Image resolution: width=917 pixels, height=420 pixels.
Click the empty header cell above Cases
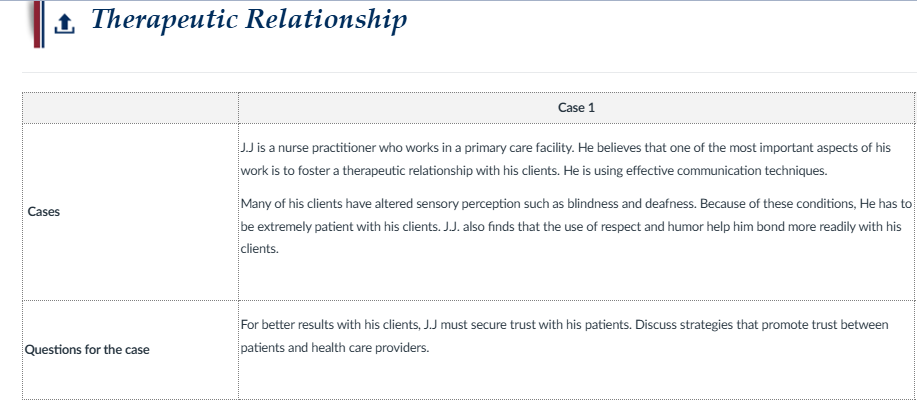point(130,108)
